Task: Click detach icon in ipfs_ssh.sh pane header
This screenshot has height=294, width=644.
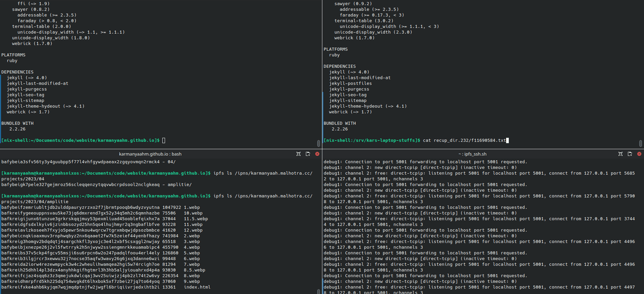Action: click(x=630, y=154)
